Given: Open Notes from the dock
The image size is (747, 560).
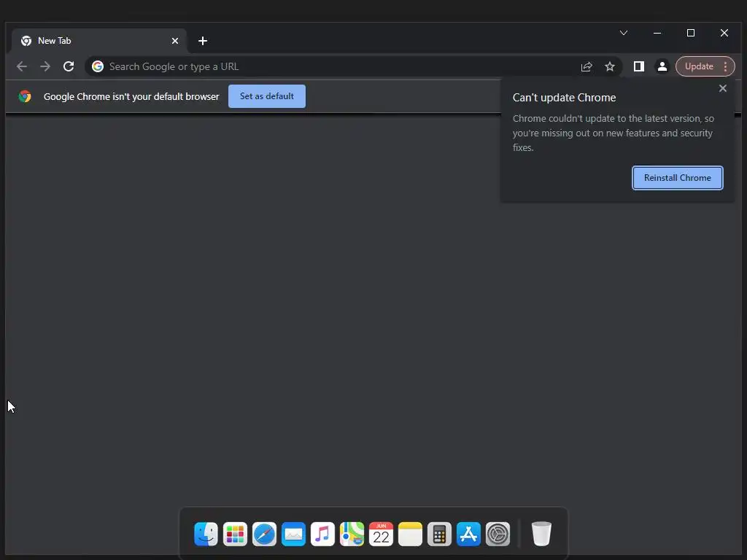Looking at the screenshot, I should click(410, 534).
